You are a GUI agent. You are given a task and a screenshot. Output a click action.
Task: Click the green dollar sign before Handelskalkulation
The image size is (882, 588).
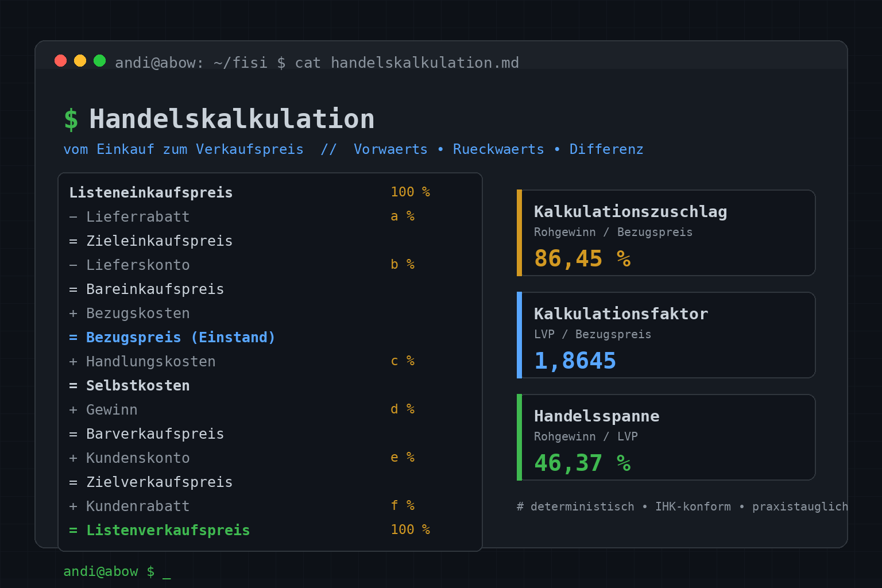tap(71, 119)
